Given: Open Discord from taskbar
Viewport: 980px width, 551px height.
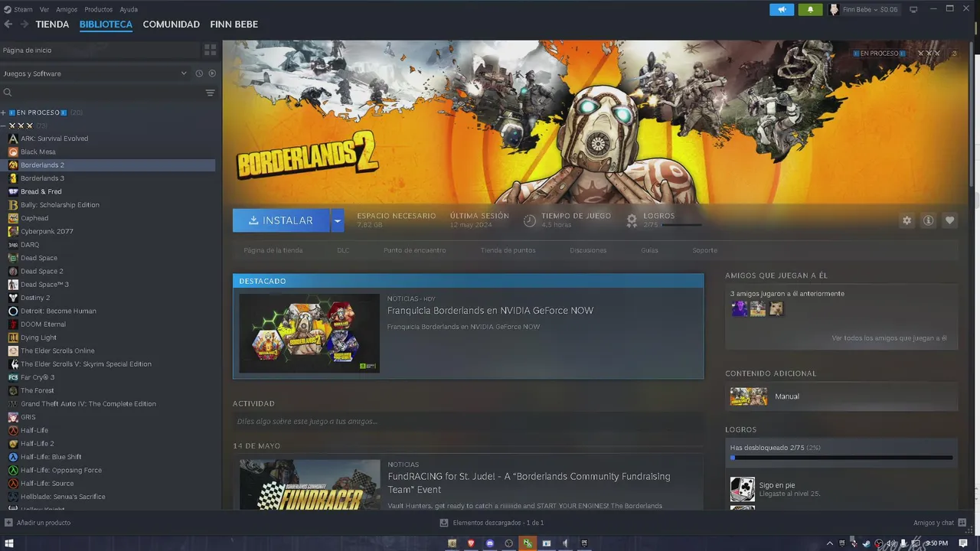Looking at the screenshot, I should tap(490, 543).
